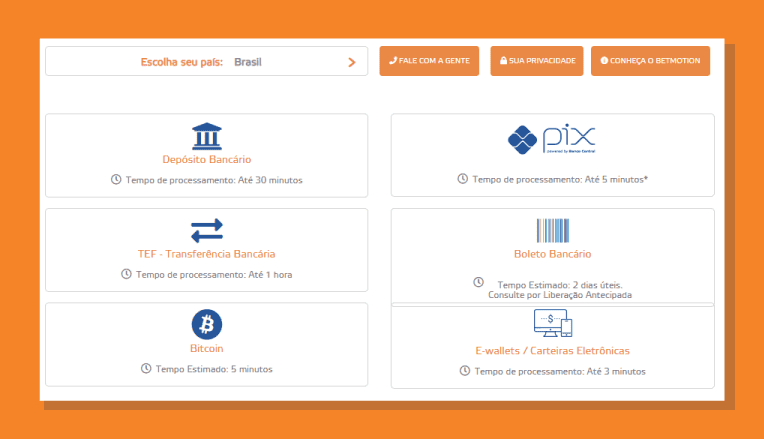Click the clock icon beside Até 3 minutos
Image resolution: width=764 pixels, height=439 pixels.
[465, 371]
